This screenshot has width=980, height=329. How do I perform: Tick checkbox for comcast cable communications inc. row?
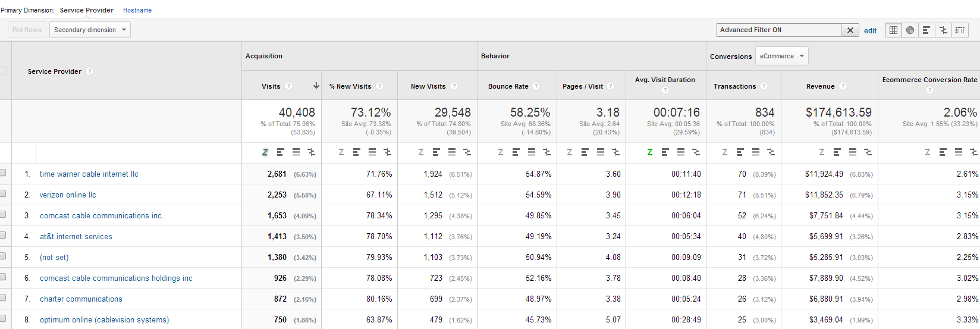(2, 214)
